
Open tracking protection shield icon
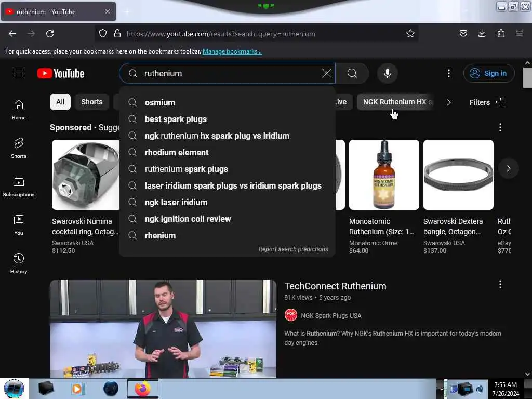point(103,33)
